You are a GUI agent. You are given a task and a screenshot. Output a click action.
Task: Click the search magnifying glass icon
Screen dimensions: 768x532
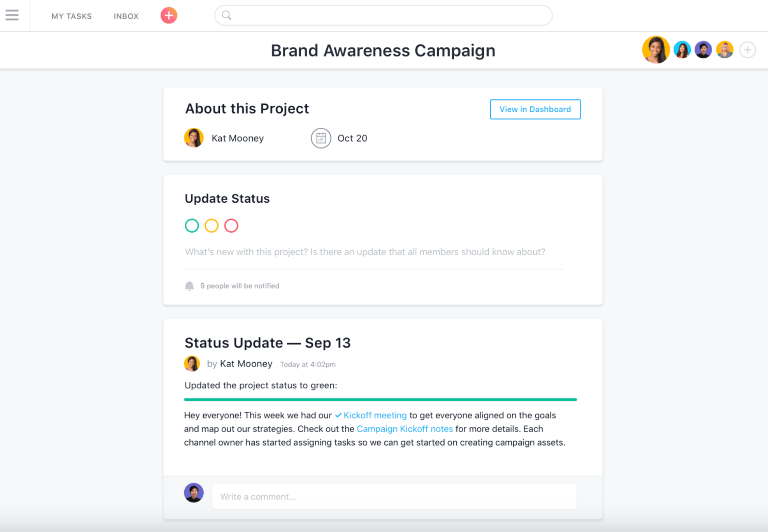(x=227, y=15)
